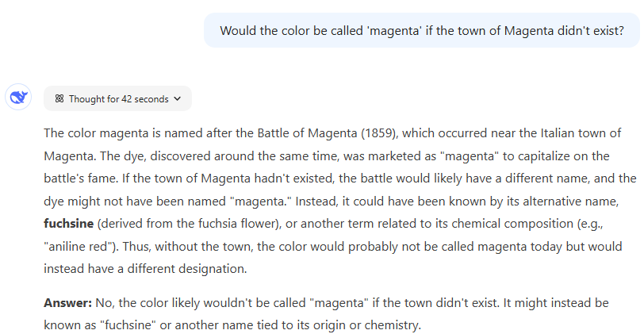Click the bold 'Answer:' label
The height and width of the screenshot is (334, 644).
pyautogui.click(x=68, y=303)
